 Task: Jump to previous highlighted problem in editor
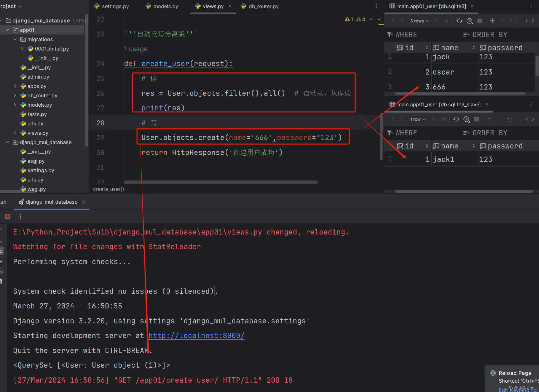371,19
